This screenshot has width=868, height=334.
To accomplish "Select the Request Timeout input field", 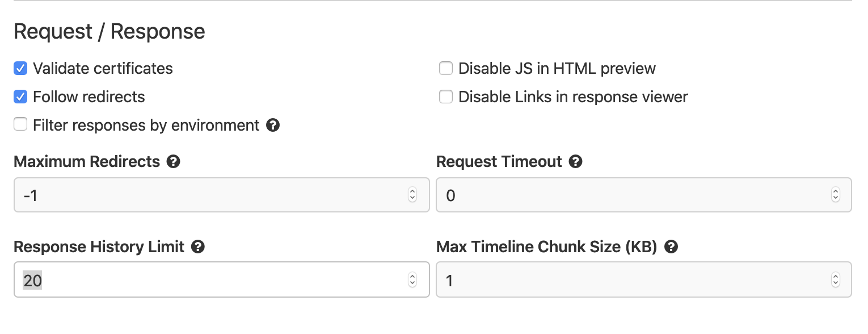I will [624, 195].
